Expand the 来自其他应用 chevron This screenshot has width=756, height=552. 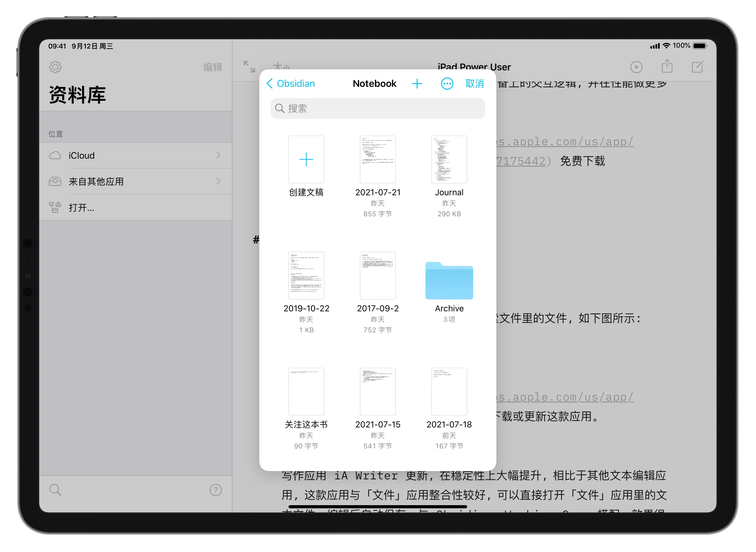click(218, 181)
